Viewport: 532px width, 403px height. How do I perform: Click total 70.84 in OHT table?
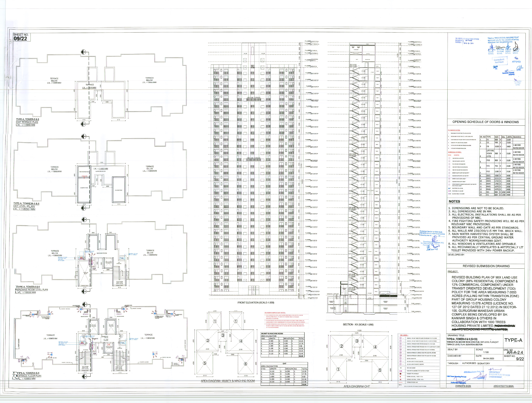304,384
